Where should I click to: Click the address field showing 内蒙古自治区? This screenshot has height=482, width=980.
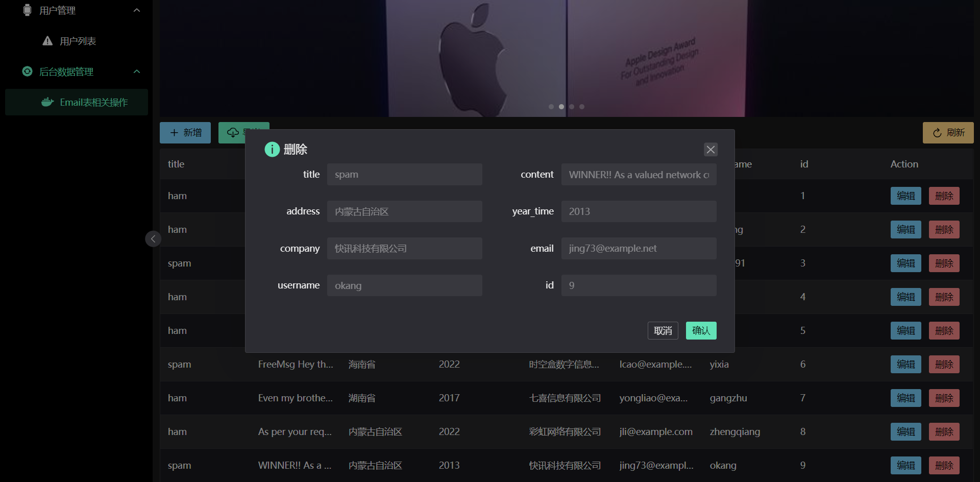(x=405, y=211)
